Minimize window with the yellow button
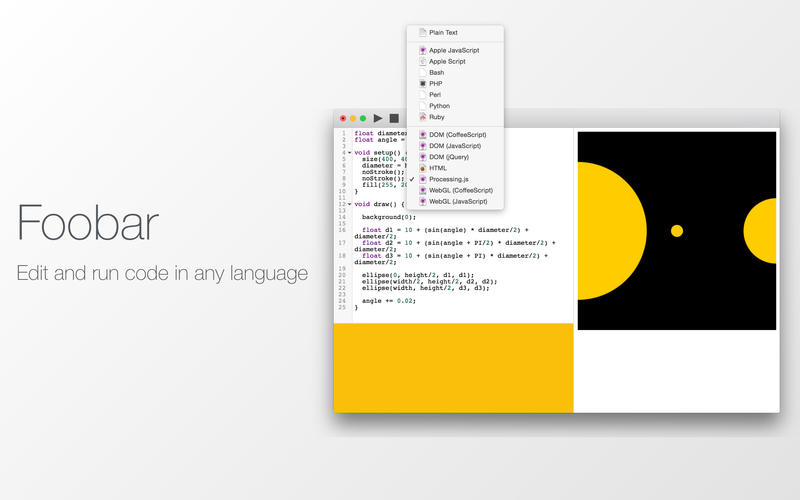Screen dimensions: 800x500 [353, 118]
